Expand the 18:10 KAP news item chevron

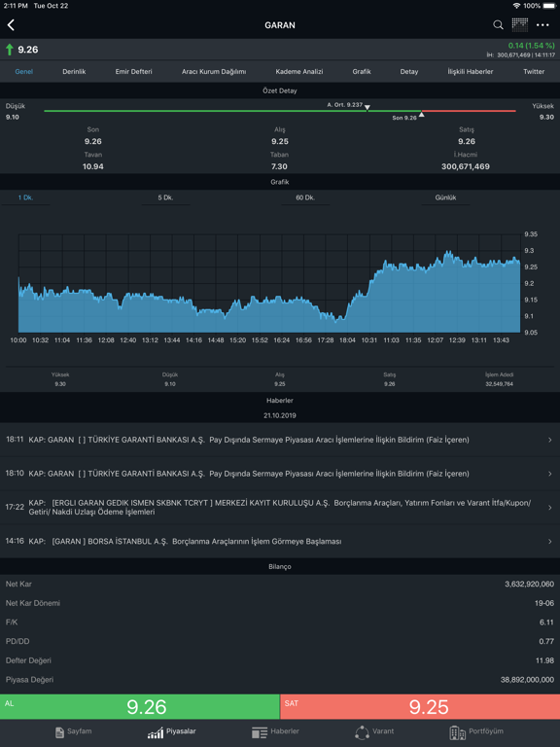pyautogui.click(x=550, y=474)
